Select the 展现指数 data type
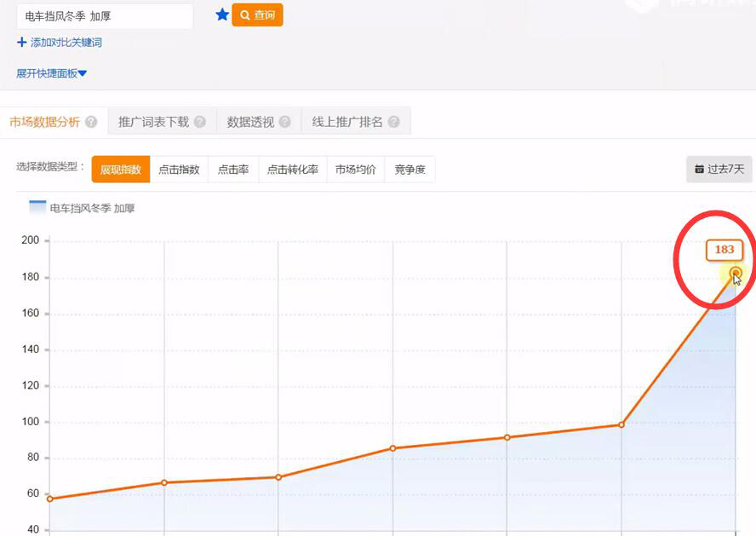 121,170
